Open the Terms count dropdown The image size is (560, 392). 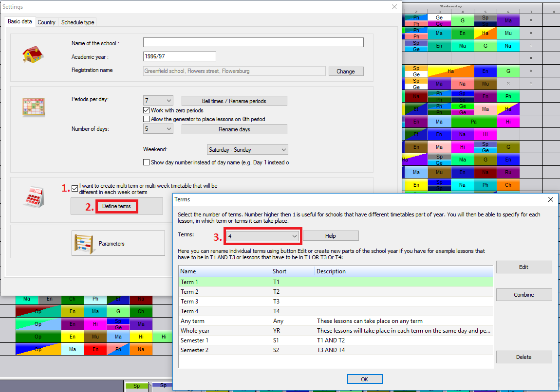tap(262, 236)
